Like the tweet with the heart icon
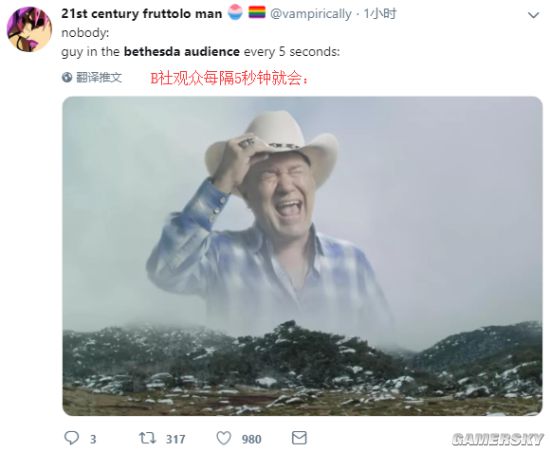Screen dimensions: 550x451 click(x=224, y=438)
